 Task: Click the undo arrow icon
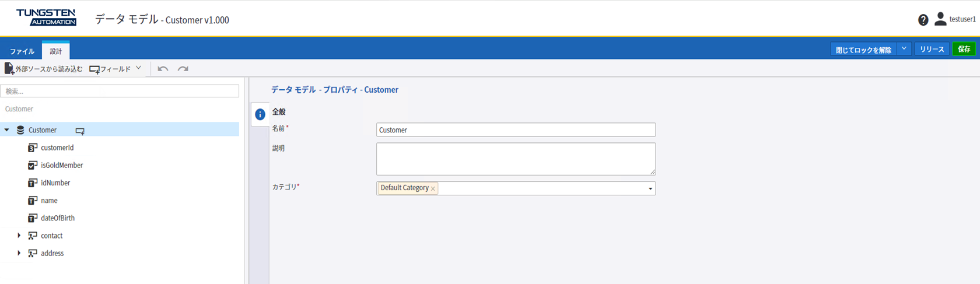click(163, 69)
